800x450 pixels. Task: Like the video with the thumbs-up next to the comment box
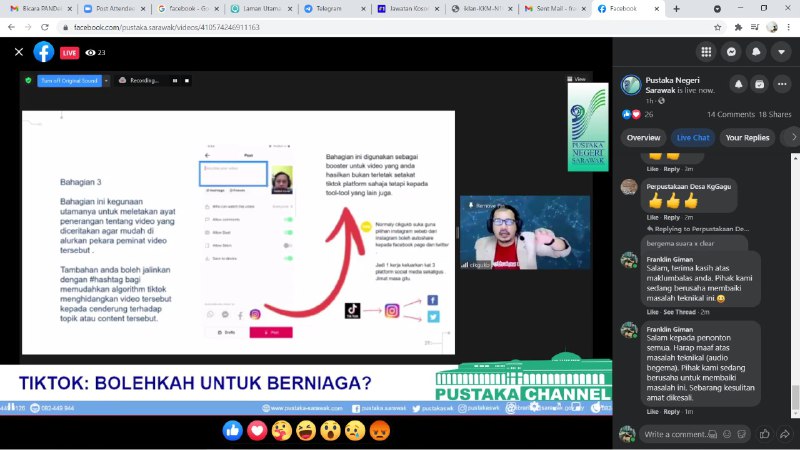[x=764, y=434]
